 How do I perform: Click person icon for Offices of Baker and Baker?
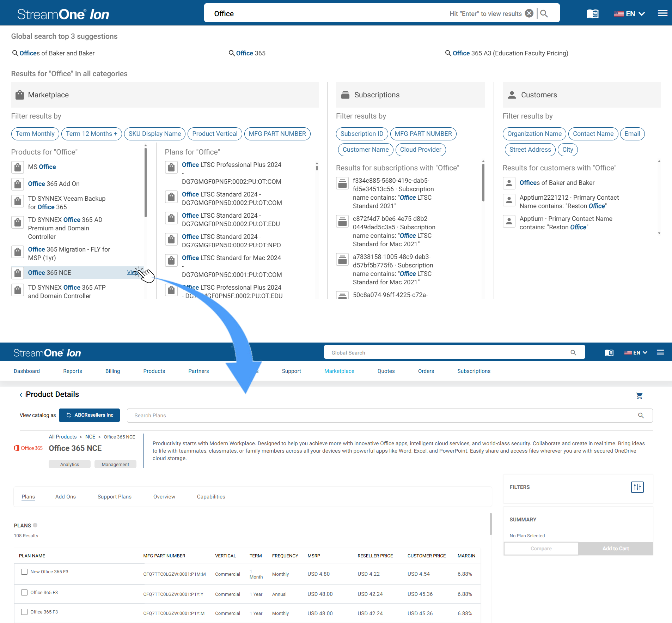[x=509, y=183]
